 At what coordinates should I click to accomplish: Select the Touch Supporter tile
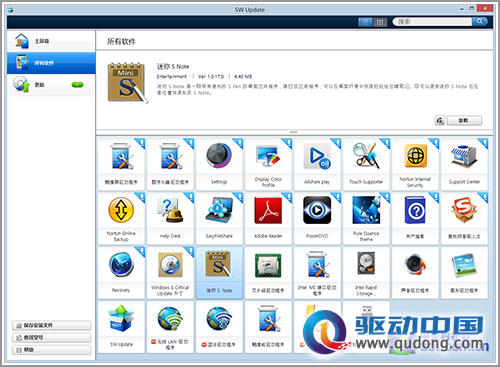(366, 164)
